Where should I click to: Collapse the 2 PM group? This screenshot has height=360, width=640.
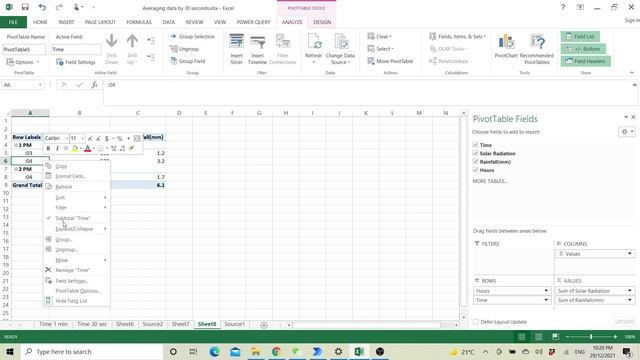coord(16,169)
